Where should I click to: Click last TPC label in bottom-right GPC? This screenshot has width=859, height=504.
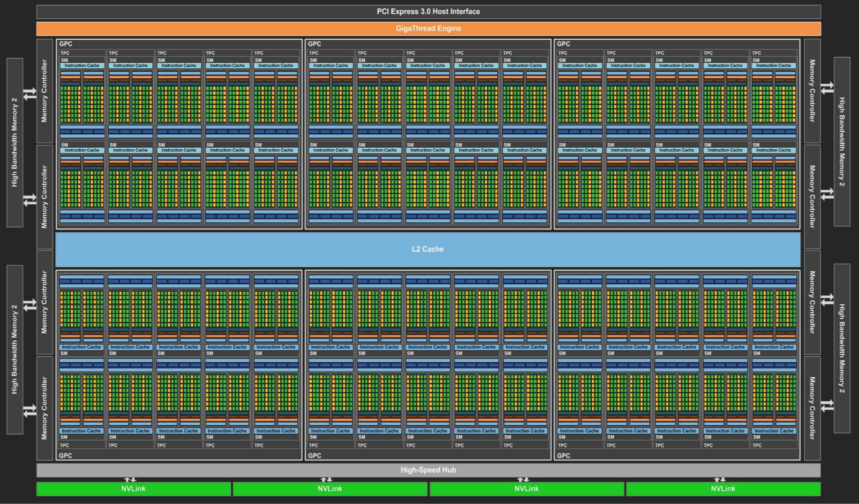point(757,446)
